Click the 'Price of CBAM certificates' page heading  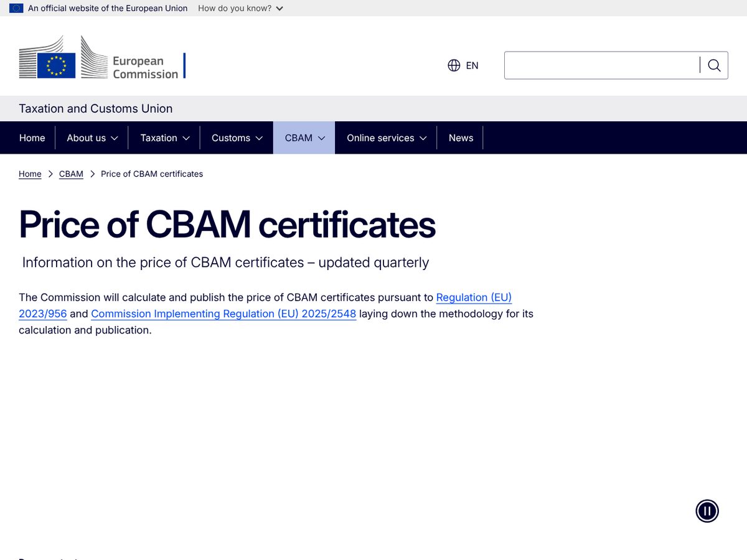coord(227,224)
